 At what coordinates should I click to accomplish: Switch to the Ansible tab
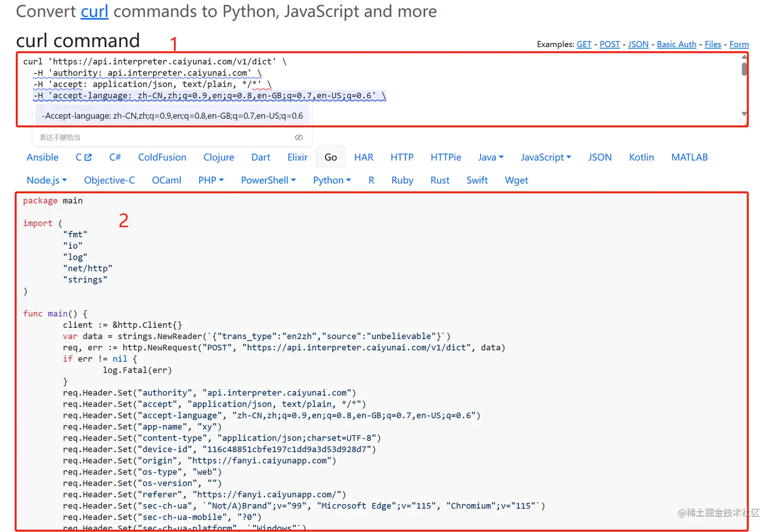(42, 158)
